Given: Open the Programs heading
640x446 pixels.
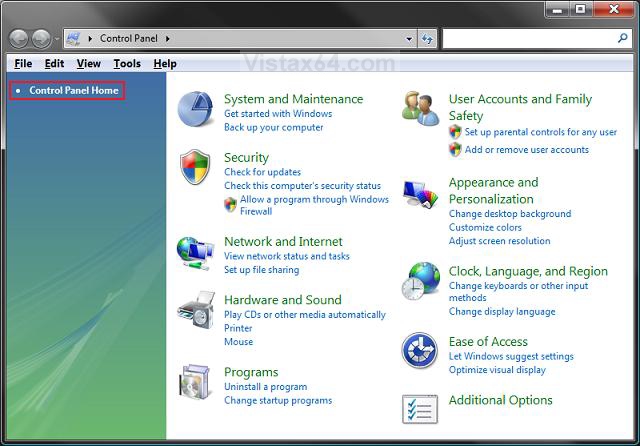Looking at the screenshot, I should click(251, 372).
